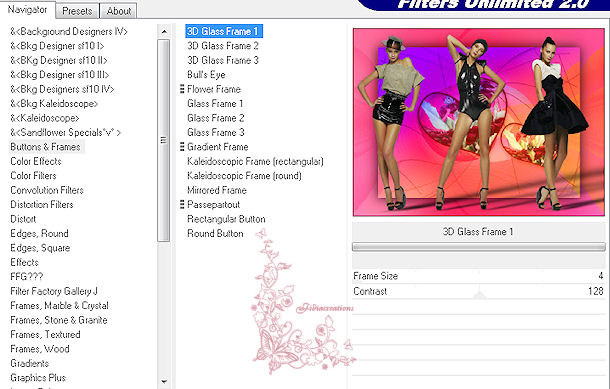Select &<Bkg Designer sf10 III> category
610x389 pixels.
click(60, 74)
